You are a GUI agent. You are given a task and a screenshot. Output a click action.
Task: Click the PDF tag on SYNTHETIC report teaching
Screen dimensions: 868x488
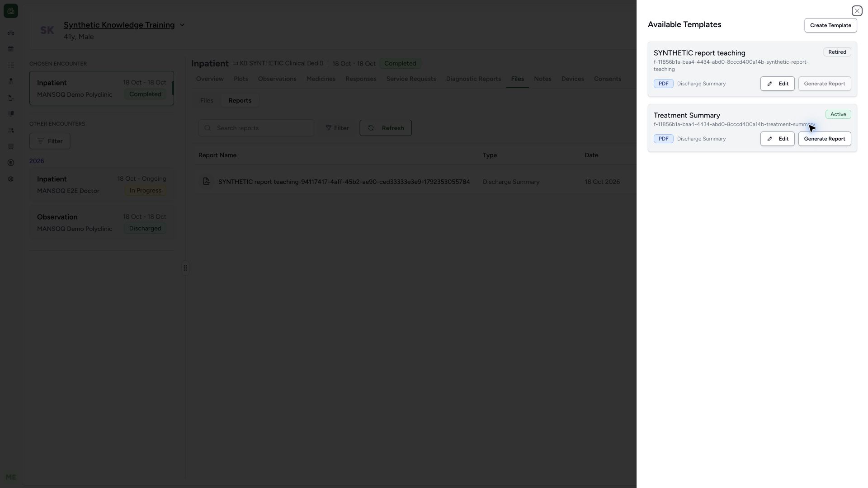coord(663,84)
